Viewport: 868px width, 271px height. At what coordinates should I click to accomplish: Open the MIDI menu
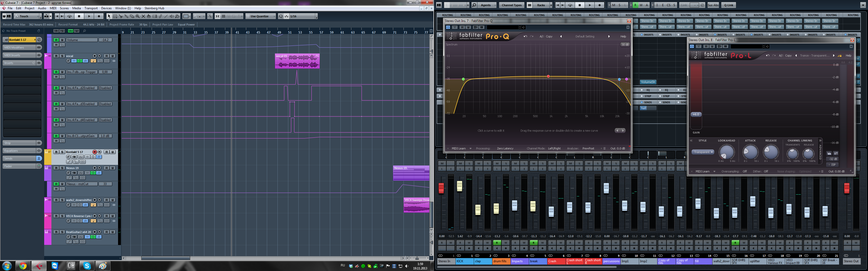coord(53,8)
